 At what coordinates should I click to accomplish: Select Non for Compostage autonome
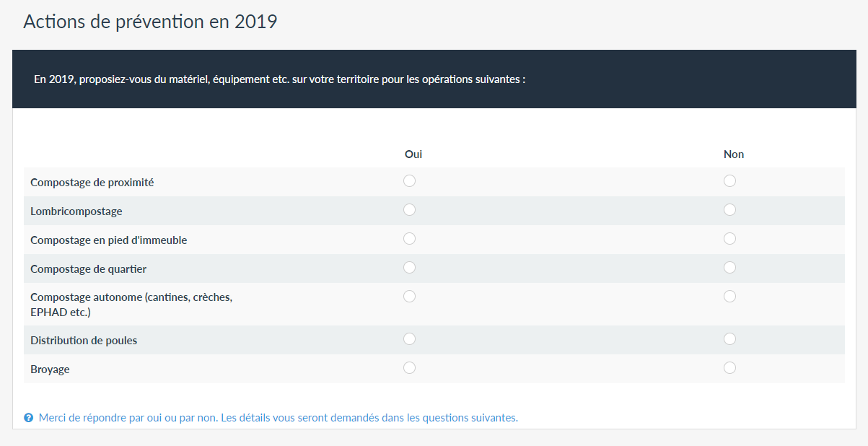(729, 296)
